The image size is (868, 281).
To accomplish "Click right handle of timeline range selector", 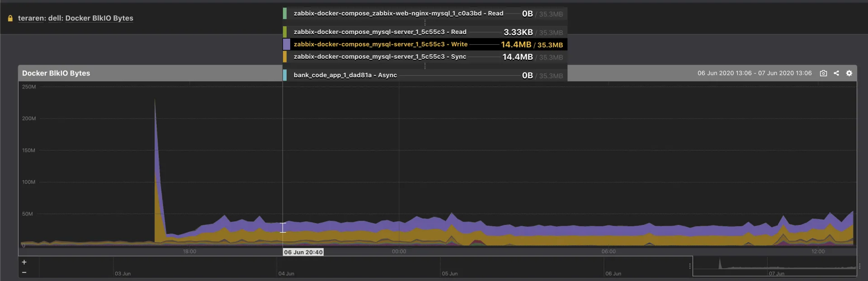I will click(x=859, y=266).
